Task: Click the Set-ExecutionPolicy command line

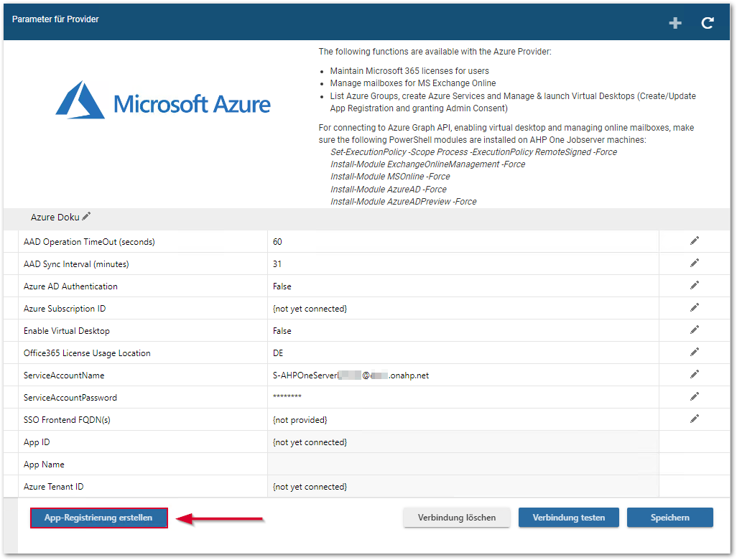Action: pos(474,151)
